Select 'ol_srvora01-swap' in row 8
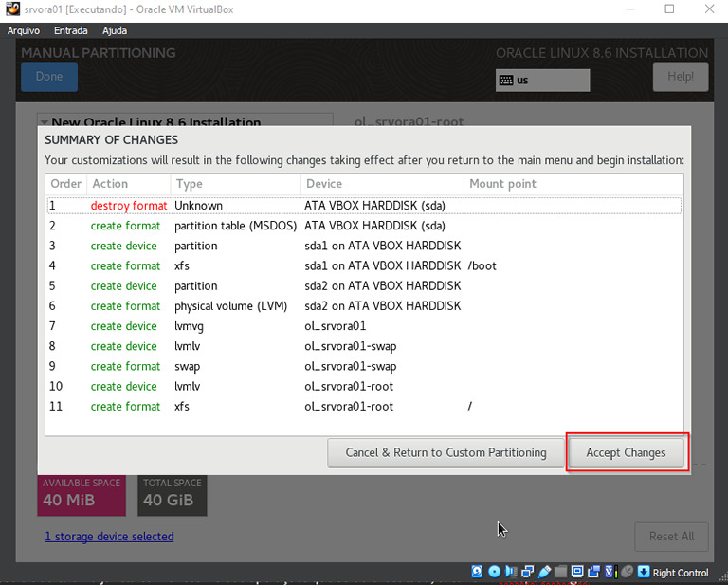This screenshot has height=585, width=728. [x=351, y=346]
